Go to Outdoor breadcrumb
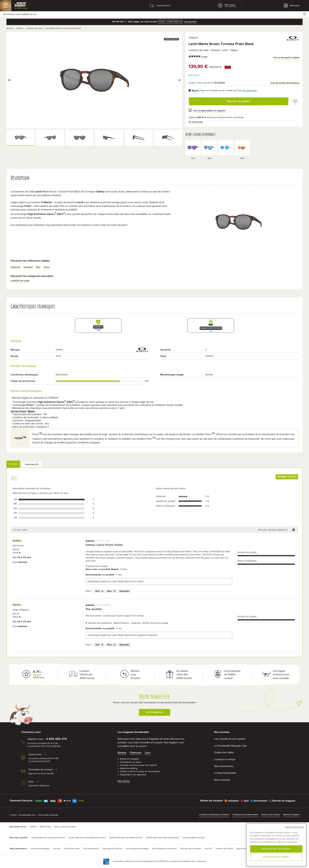The height and width of the screenshot is (868, 309). pyautogui.click(x=19, y=28)
